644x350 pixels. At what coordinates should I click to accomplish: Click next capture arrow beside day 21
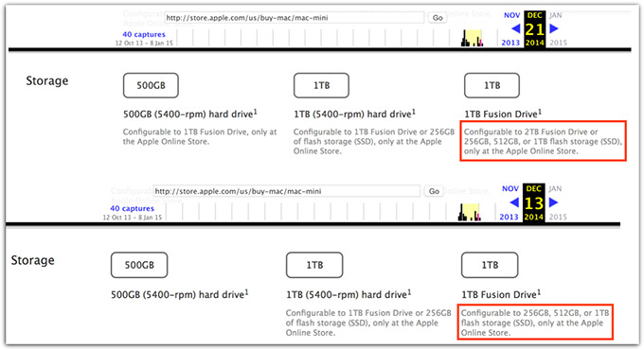click(554, 28)
